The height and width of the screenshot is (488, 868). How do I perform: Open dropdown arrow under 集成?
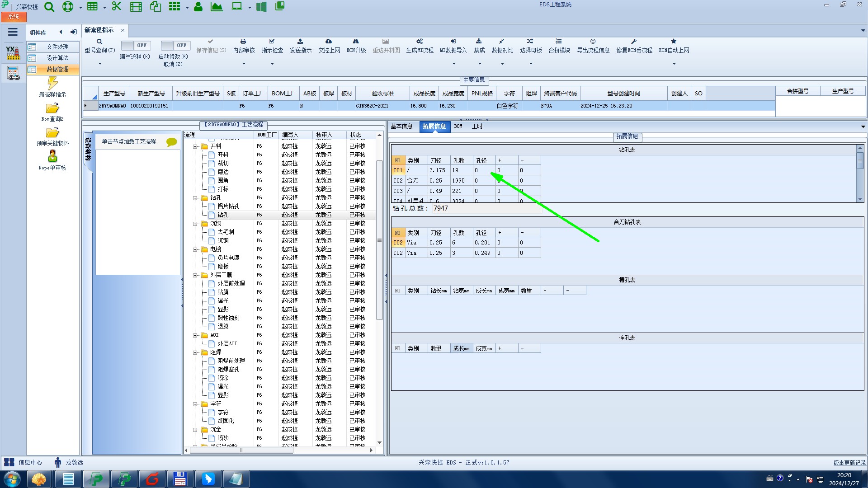point(480,64)
